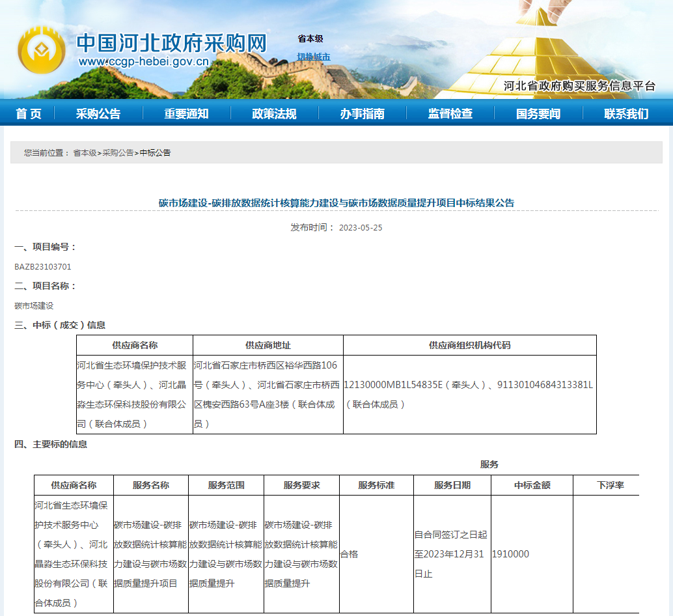Click the publish date 2023-05-25
Viewport: 673px width, 616px height.
click(361, 227)
